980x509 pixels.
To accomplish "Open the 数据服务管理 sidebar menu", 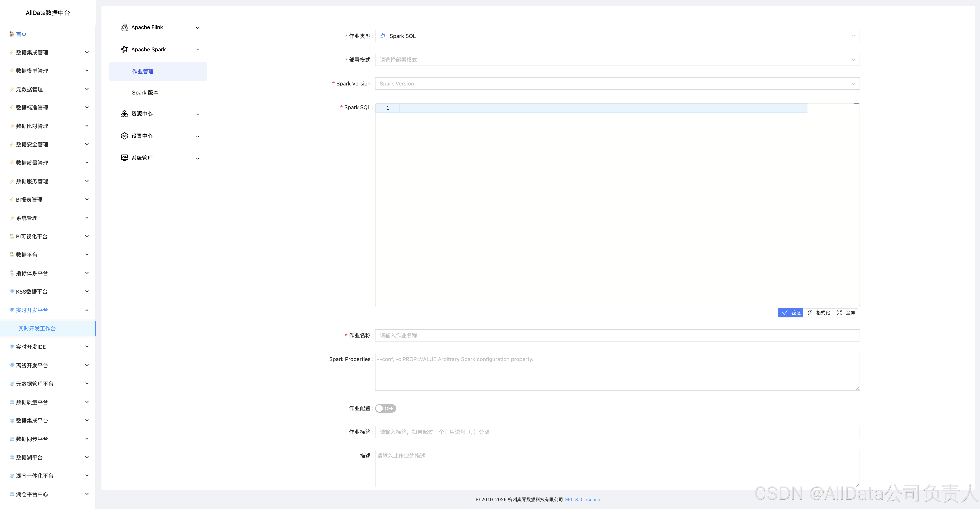I will pyautogui.click(x=47, y=181).
